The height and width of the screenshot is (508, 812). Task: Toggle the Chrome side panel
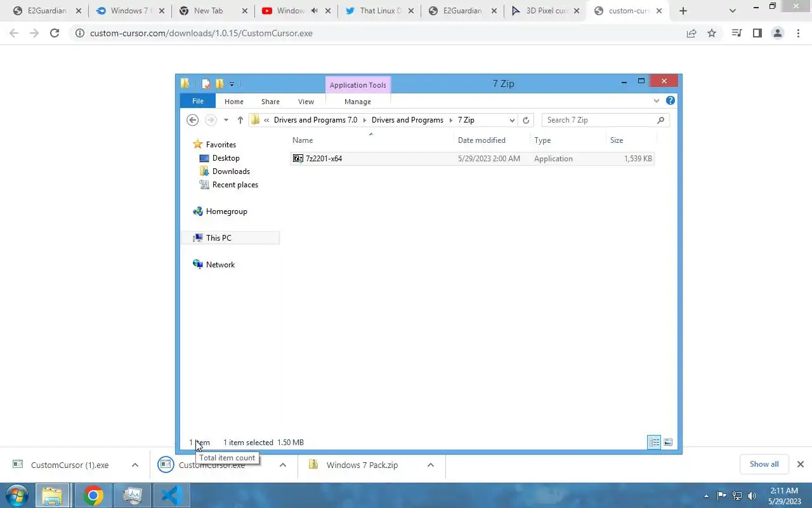757,33
